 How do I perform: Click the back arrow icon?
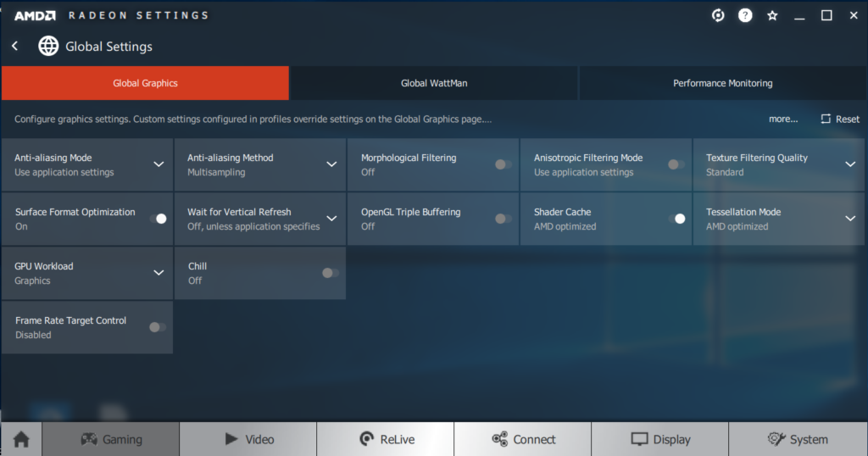[x=15, y=46]
